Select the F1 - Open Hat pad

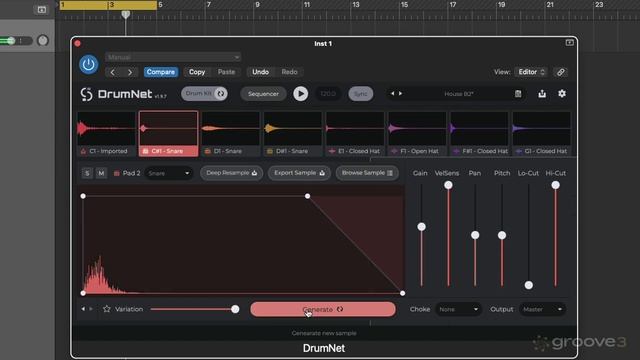[x=417, y=133]
